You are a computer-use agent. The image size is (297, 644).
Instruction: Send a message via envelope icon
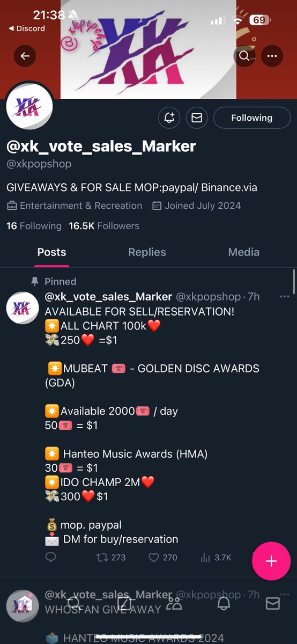tap(197, 118)
